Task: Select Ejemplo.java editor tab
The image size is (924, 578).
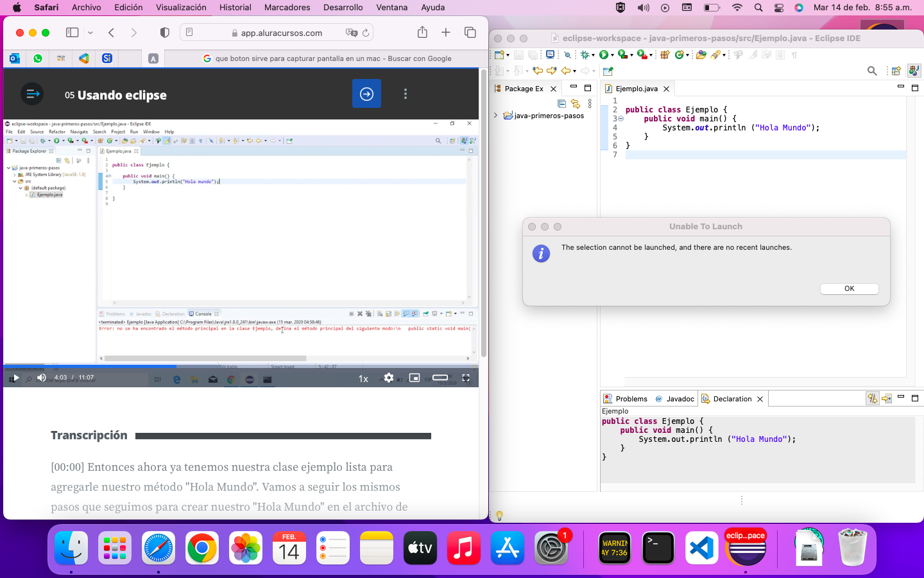Action: 637,89
